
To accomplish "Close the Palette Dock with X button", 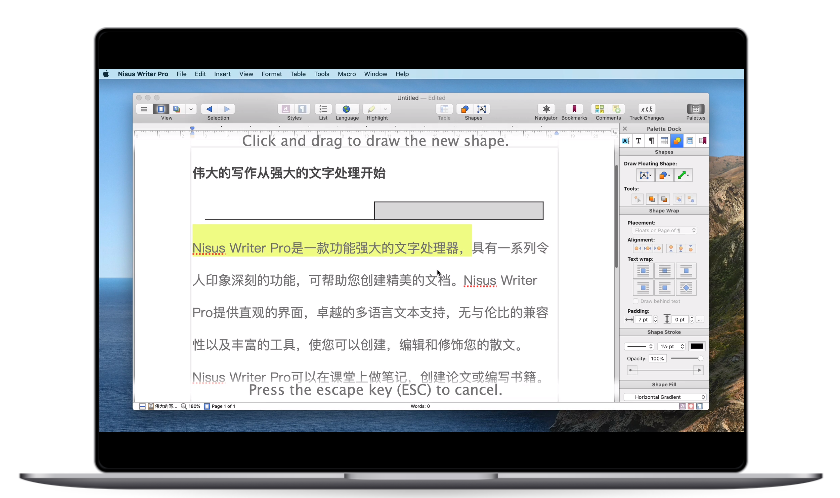I will [625, 129].
